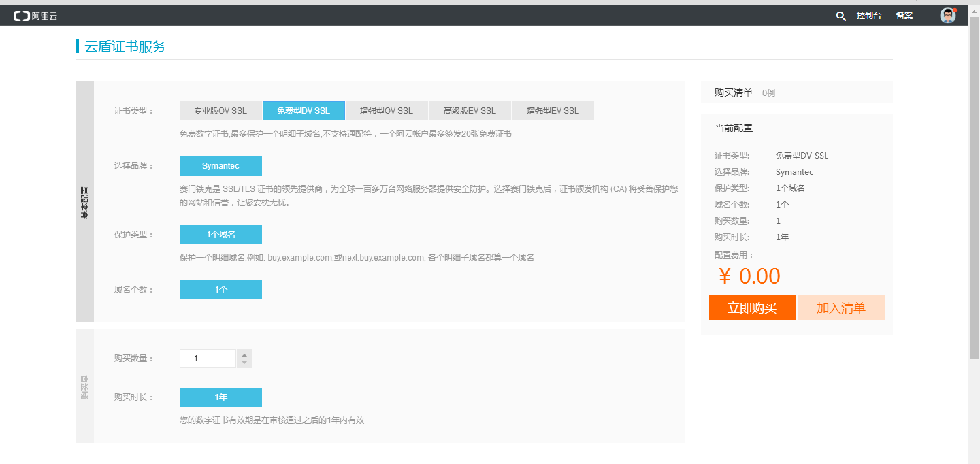
Task: Click the 1年 value in 当前配置 summary
Action: (782, 237)
